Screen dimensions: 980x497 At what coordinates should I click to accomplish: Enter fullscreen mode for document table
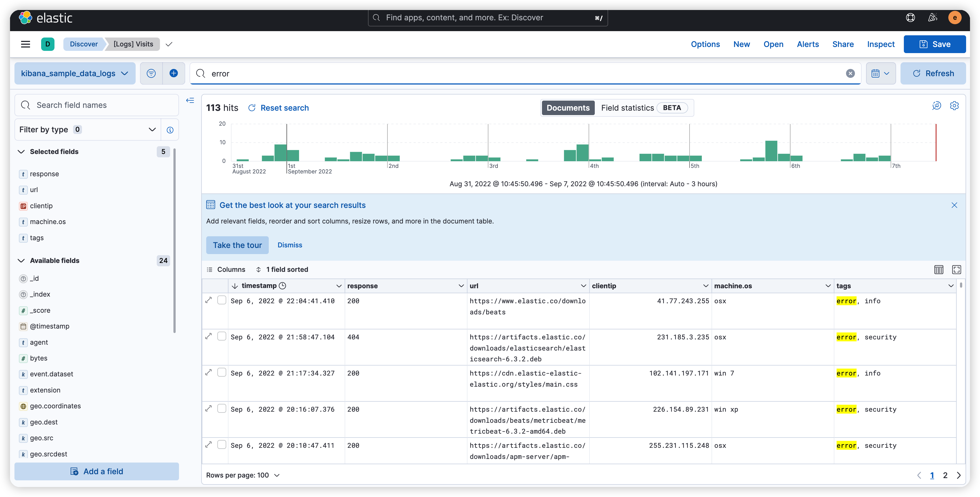pyautogui.click(x=956, y=270)
